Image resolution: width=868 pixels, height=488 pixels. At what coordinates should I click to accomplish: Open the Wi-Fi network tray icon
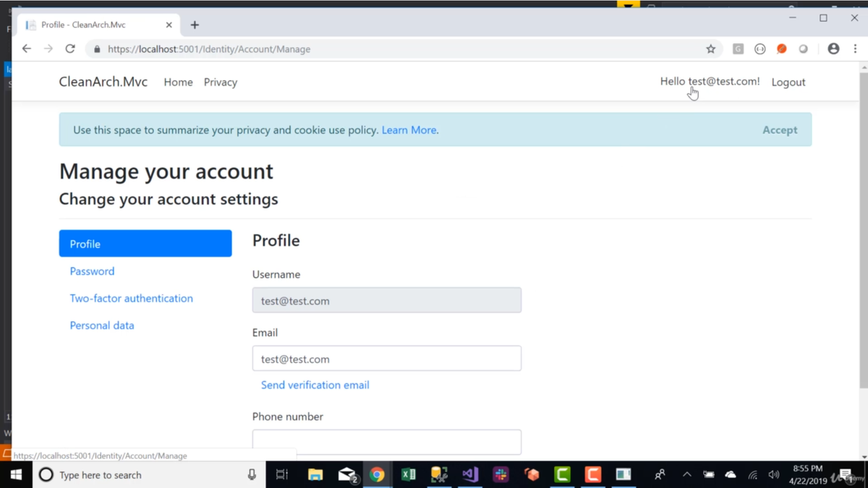[x=753, y=475]
